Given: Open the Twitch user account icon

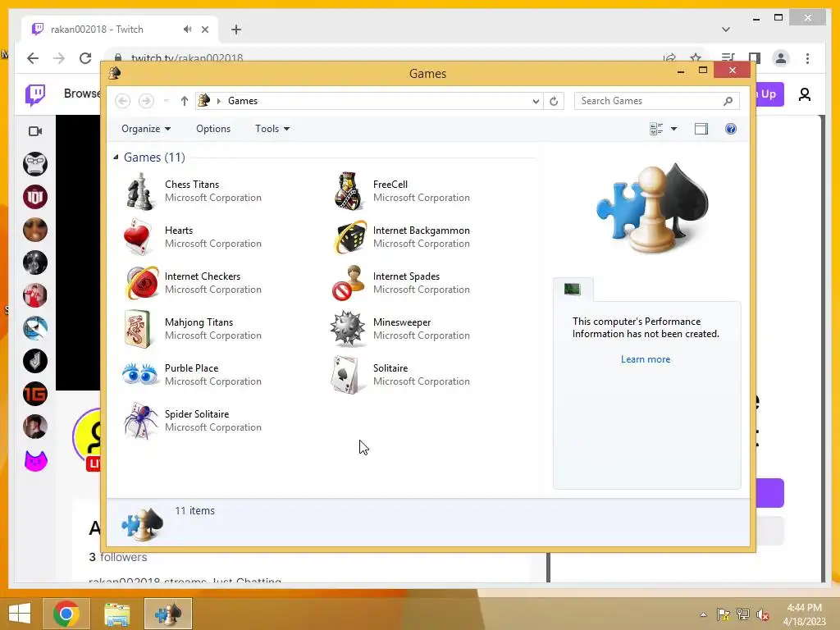Looking at the screenshot, I should pos(804,94).
